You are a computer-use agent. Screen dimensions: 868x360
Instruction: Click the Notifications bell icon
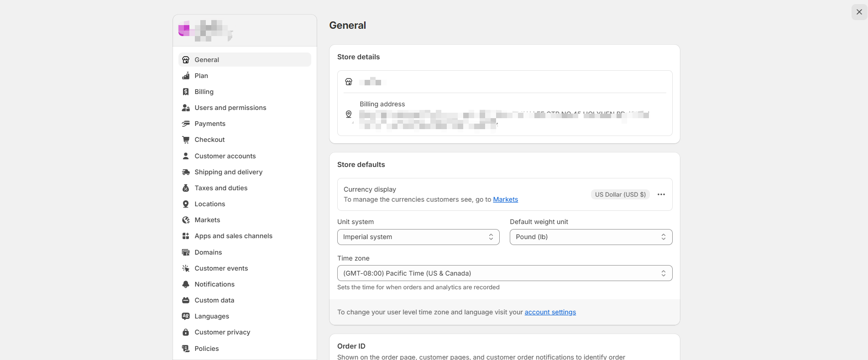186,284
